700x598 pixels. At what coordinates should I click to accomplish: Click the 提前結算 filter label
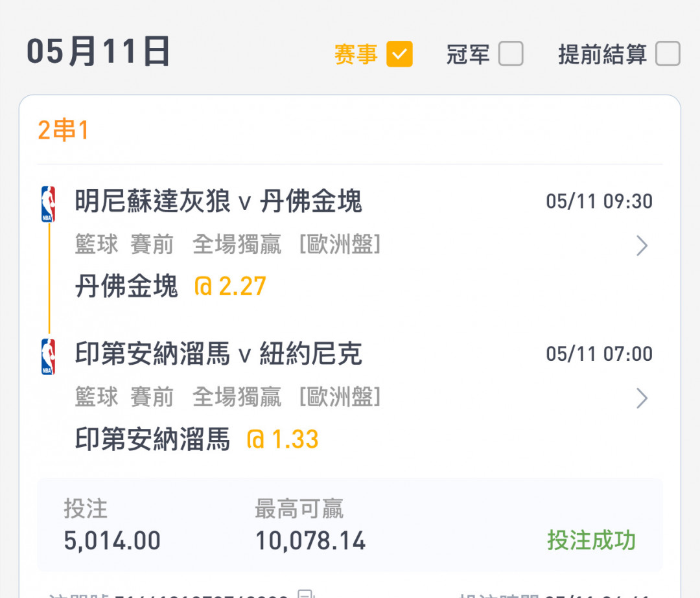click(x=602, y=54)
